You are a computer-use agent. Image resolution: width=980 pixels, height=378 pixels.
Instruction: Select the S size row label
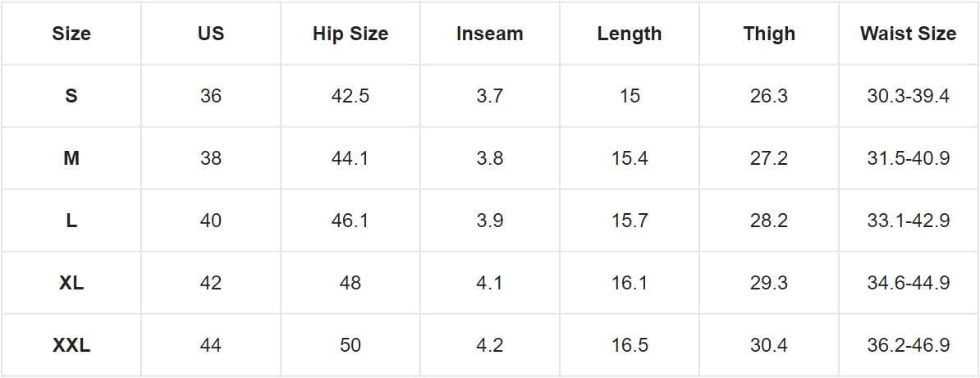click(71, 96)
